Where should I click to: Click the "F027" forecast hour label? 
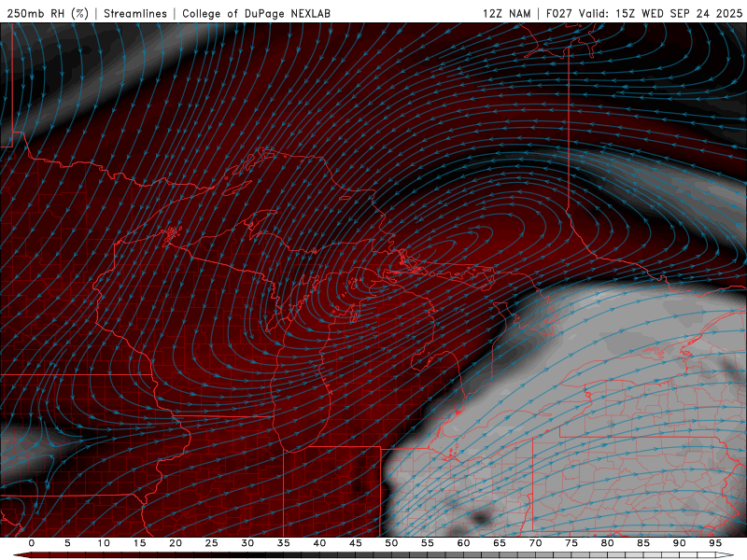pyautogui.click(x=559, y=13)
